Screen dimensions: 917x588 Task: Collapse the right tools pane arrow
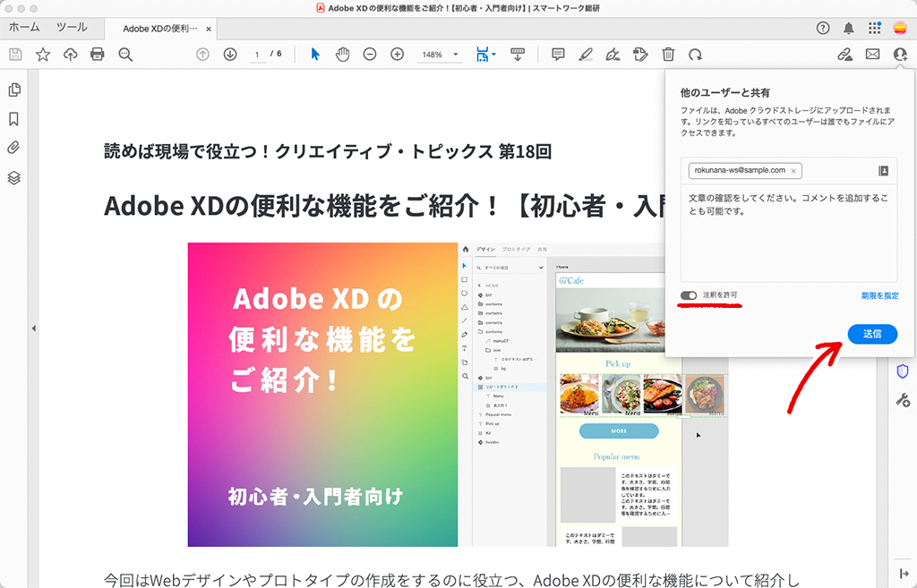click(x=904, y=574)
